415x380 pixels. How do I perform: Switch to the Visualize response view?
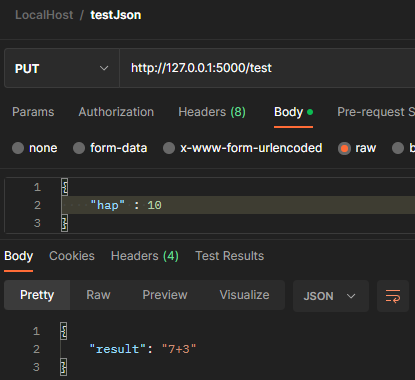244,295
